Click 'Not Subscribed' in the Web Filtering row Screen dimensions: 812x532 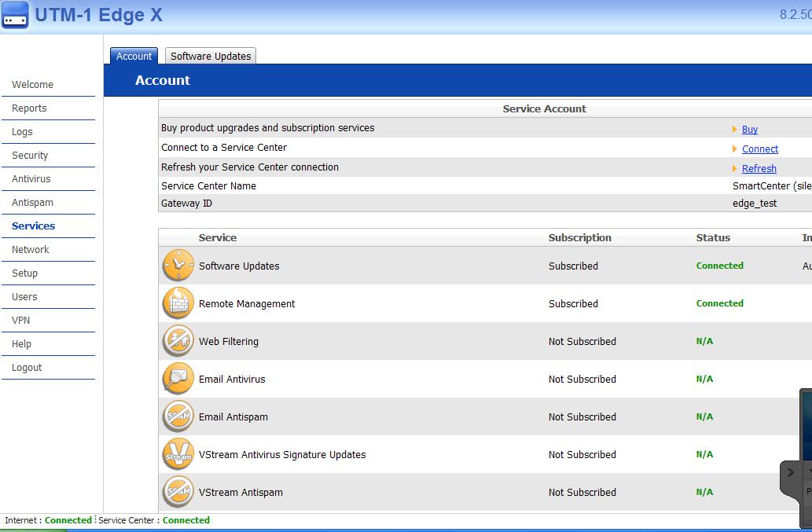582,342
